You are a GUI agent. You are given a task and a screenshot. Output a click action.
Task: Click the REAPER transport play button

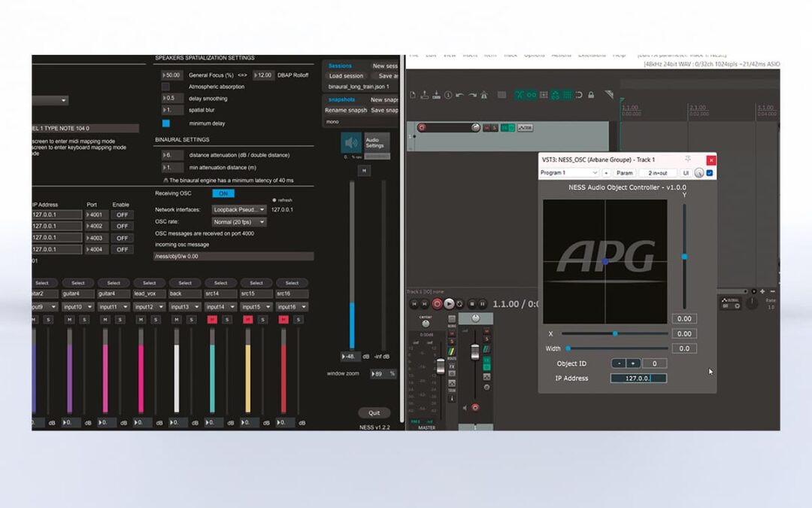449,304
